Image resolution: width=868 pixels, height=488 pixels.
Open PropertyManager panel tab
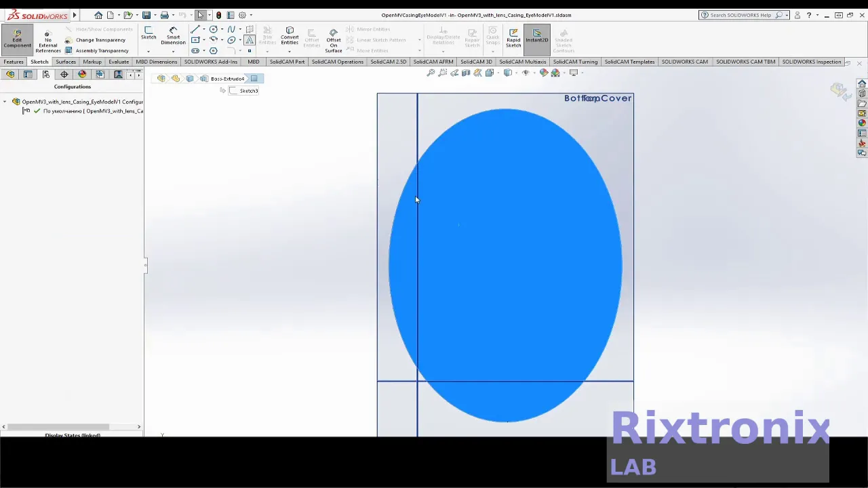coord(28,75)
